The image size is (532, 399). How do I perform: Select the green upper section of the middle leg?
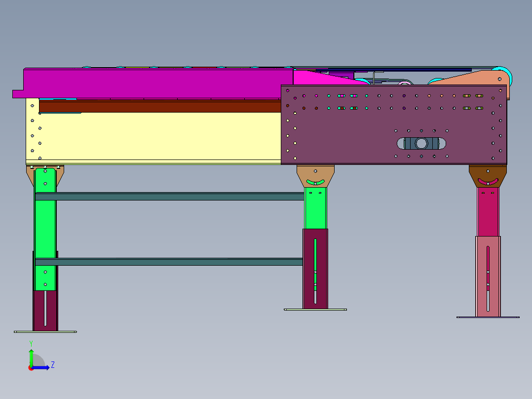315,208
